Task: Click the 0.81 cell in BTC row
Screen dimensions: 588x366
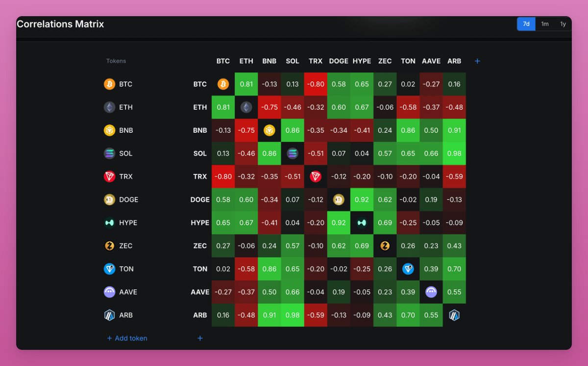Action: 246,84
